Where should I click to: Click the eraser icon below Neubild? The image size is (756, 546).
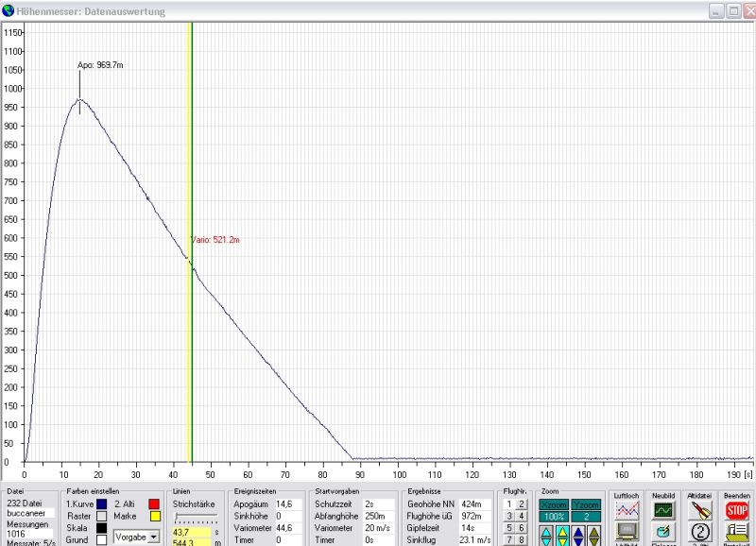pyautogui.click(x=663, y=532)
